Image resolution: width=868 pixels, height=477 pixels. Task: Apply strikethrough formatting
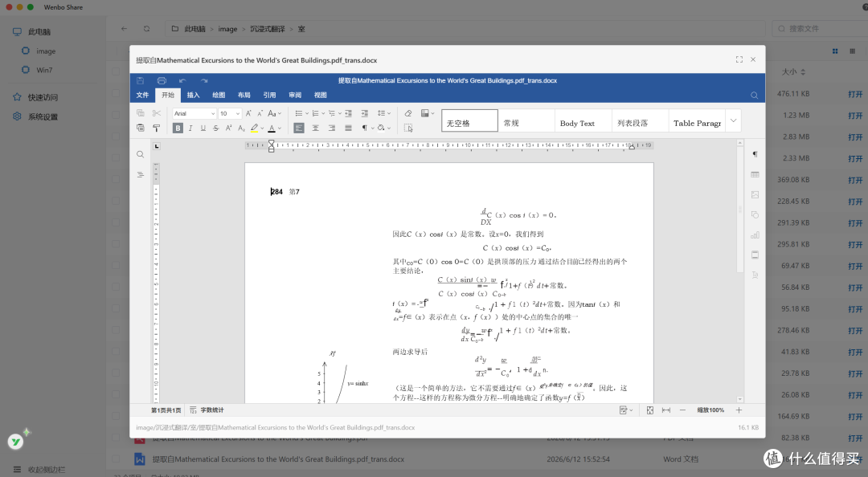pos(216,128)
